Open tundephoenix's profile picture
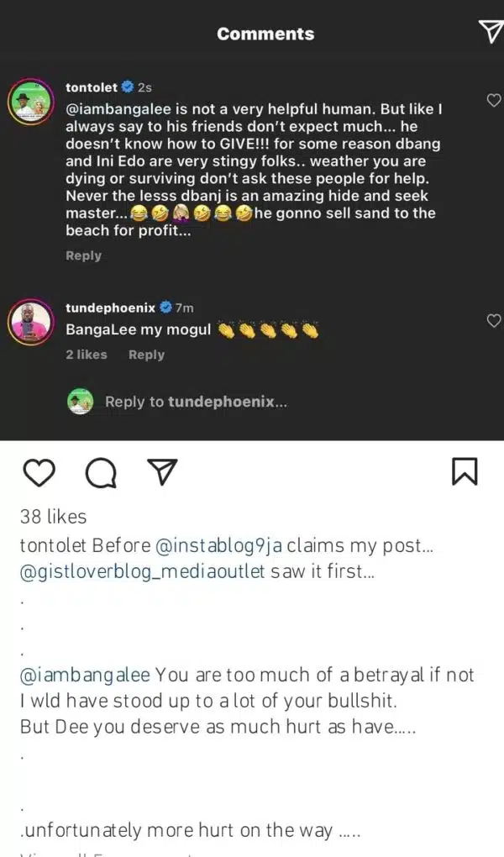 point(32,323)
